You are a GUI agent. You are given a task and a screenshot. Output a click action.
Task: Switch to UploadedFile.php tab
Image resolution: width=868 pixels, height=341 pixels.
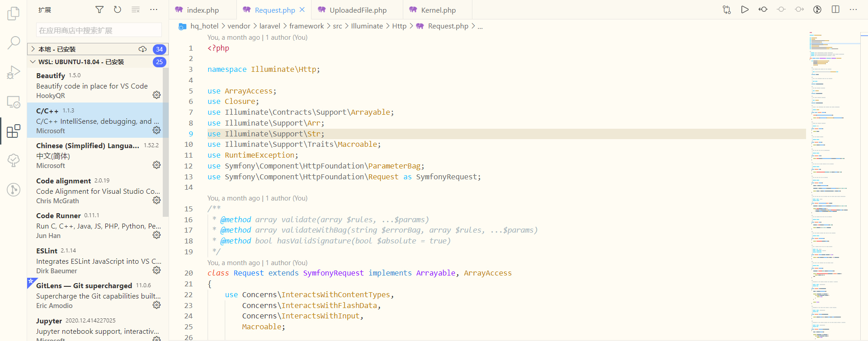pos(358,10)
